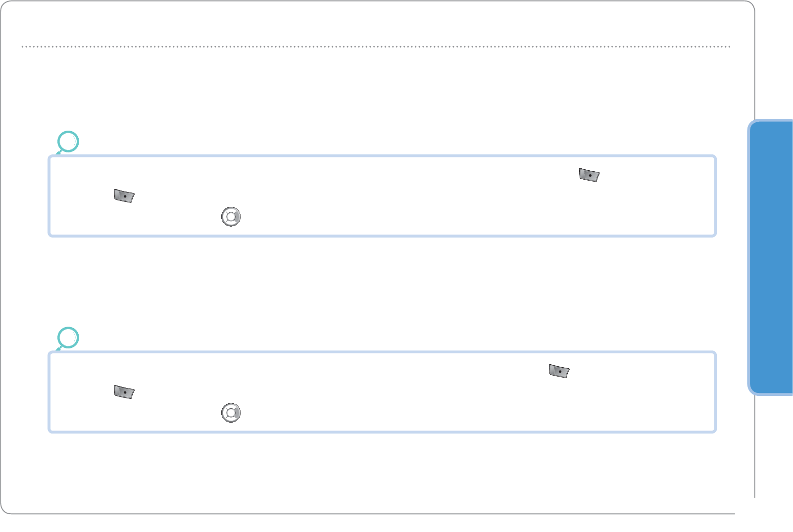This screenshot has height=532, width=793.
Task: Click the soft key icon at lower box's right
Action: coord(559,371)
